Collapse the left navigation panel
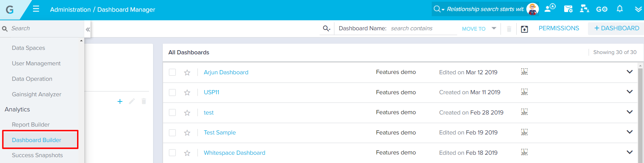The height and width of the screenshot is (163, 644). 88,30
